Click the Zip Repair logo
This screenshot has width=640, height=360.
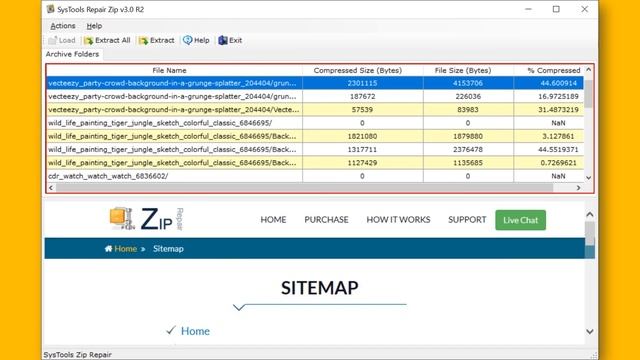click(147, 219)
